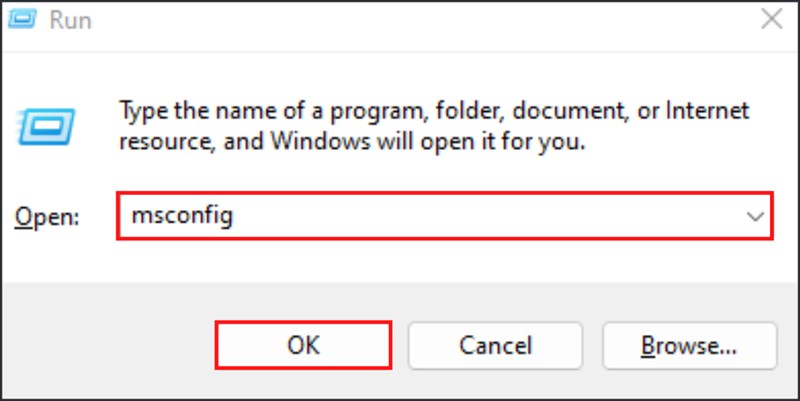Click the empty title bar area
This screenshot has height=401, width=800.
click(x=423, y=20)
